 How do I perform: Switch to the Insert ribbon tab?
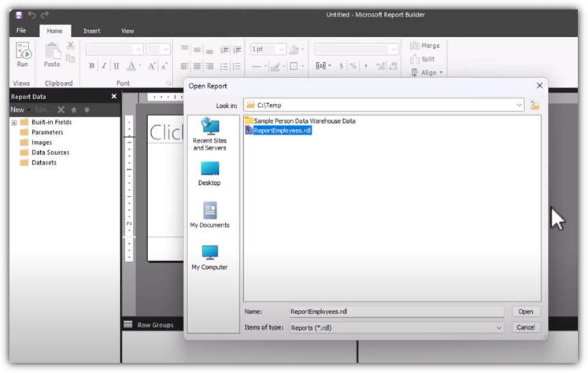tap(92, 31)
